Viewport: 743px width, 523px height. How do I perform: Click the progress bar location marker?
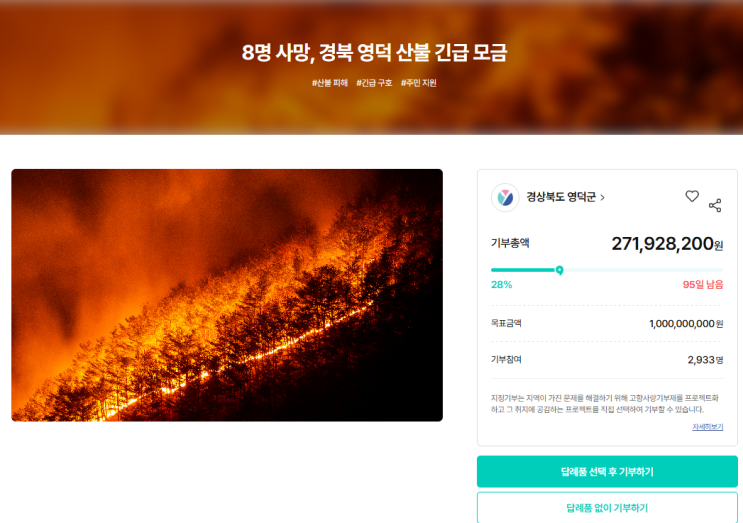coord(560,271)
